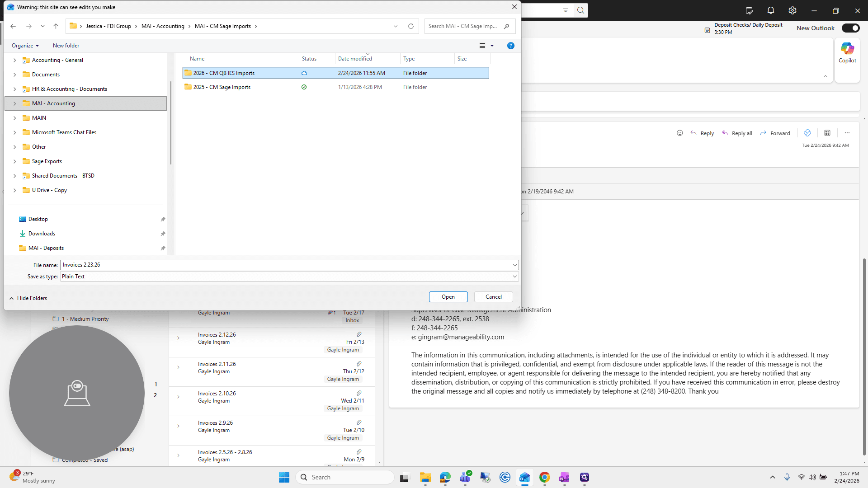Open the Organize menu
The image size is (868, 488).
click(25, 46)
